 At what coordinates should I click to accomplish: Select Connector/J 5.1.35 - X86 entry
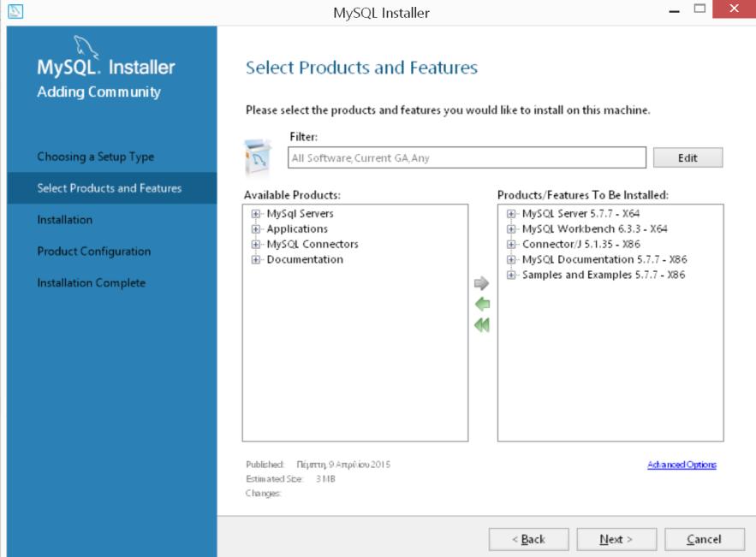tap(581, 245)
